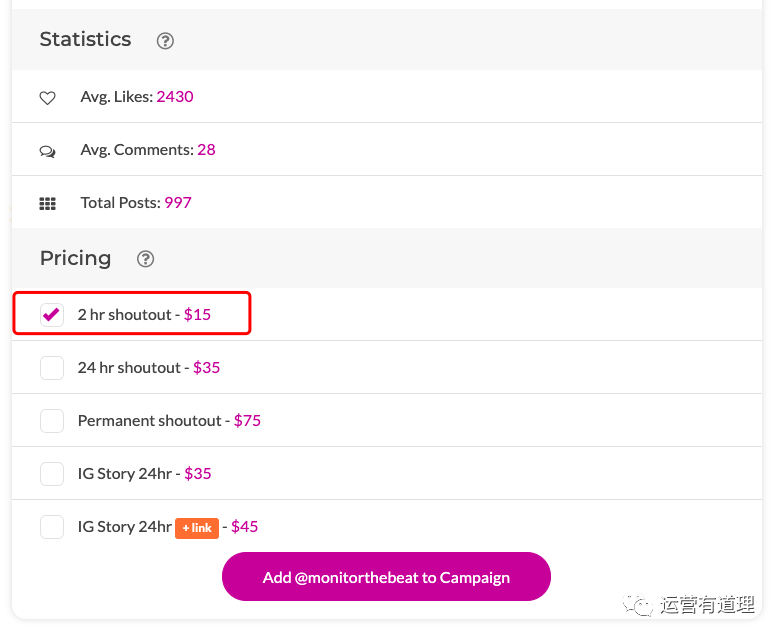Check the IG Story 24hr +link checkbox
Image resolution: width=779 pixels, height=638 pixels.
(52, 527)
